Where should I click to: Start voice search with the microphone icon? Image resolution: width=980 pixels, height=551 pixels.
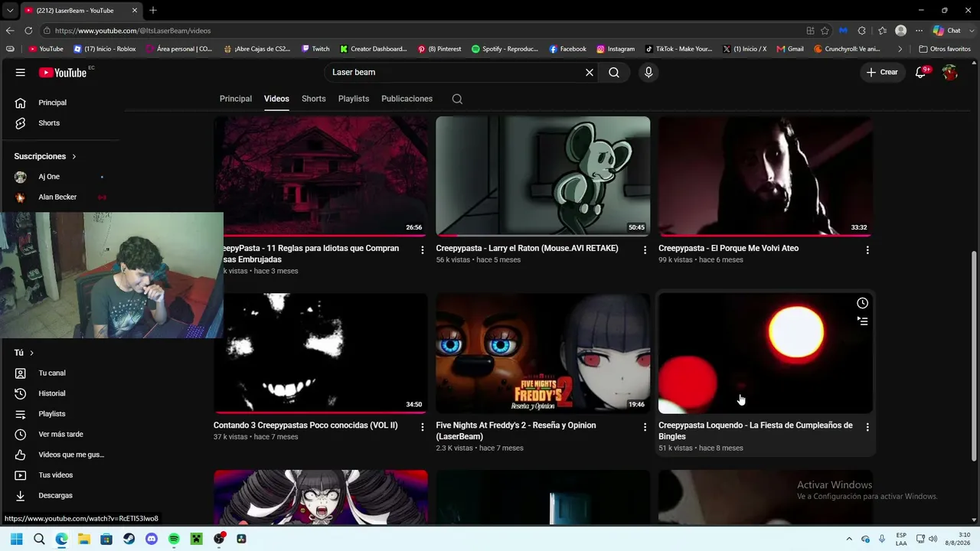[x=648, y=72]
